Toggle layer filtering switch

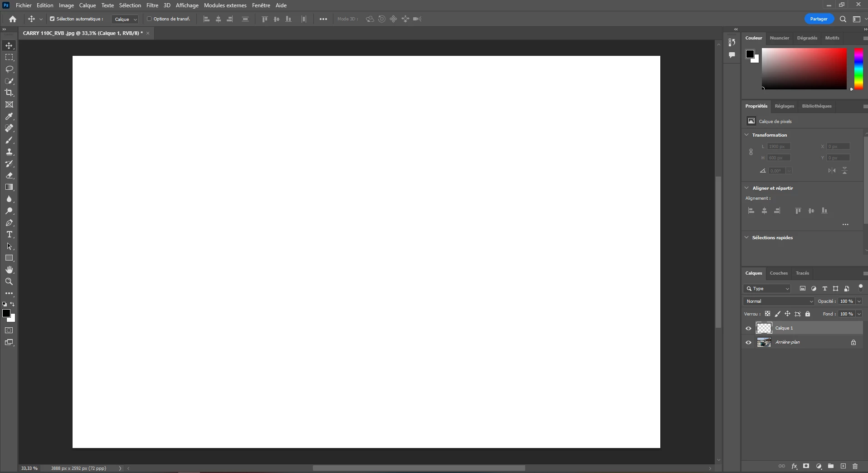click(x=860, y=288)
